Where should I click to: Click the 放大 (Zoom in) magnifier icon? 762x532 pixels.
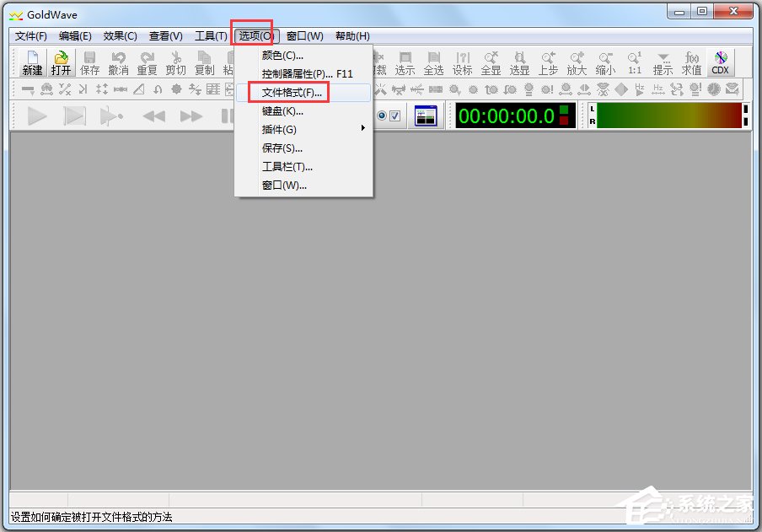[577, 62]
